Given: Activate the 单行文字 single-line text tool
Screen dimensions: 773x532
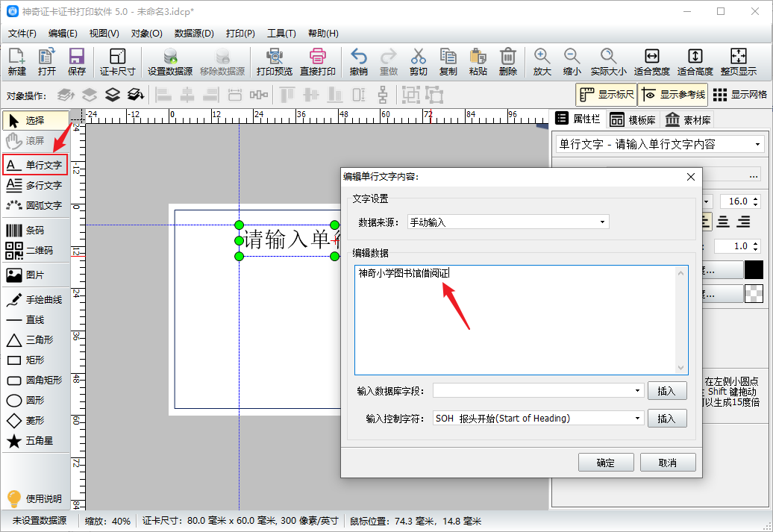Looking at the screenshot, I should [34, 165].
